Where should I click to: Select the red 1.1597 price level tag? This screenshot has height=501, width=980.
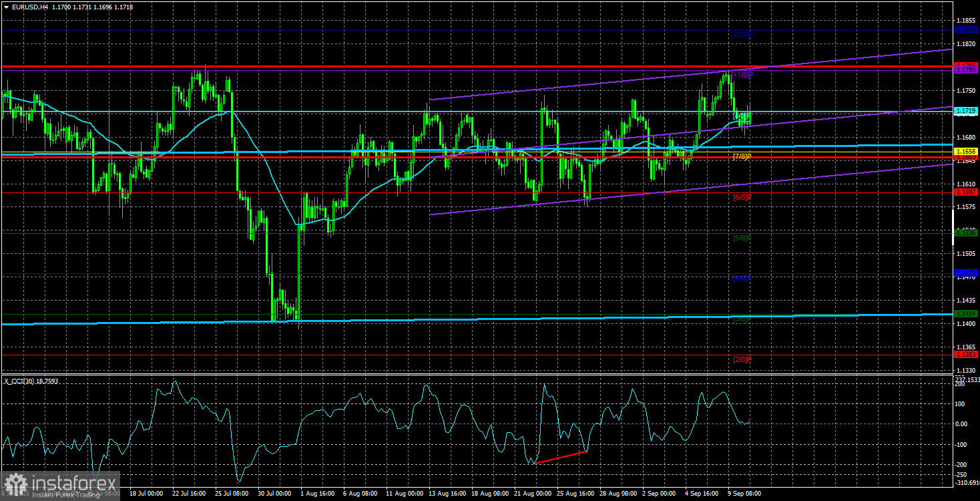[x=965, y=192]
